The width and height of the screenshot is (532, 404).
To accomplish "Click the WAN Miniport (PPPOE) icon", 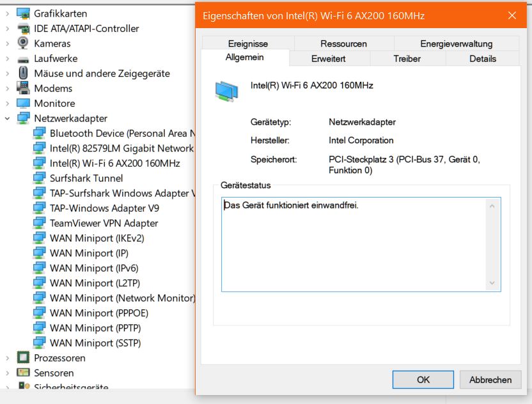I will 40,313.
